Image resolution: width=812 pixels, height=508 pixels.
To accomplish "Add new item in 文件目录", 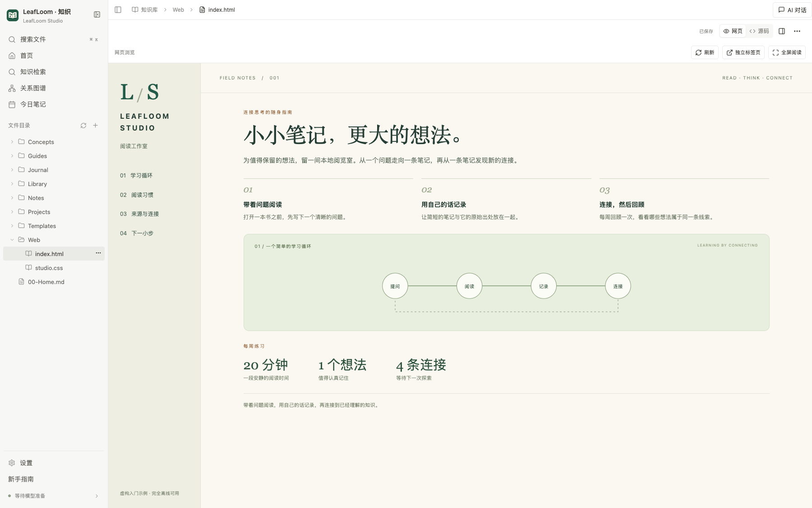I will pyautogui.click(x=95, y=126).
